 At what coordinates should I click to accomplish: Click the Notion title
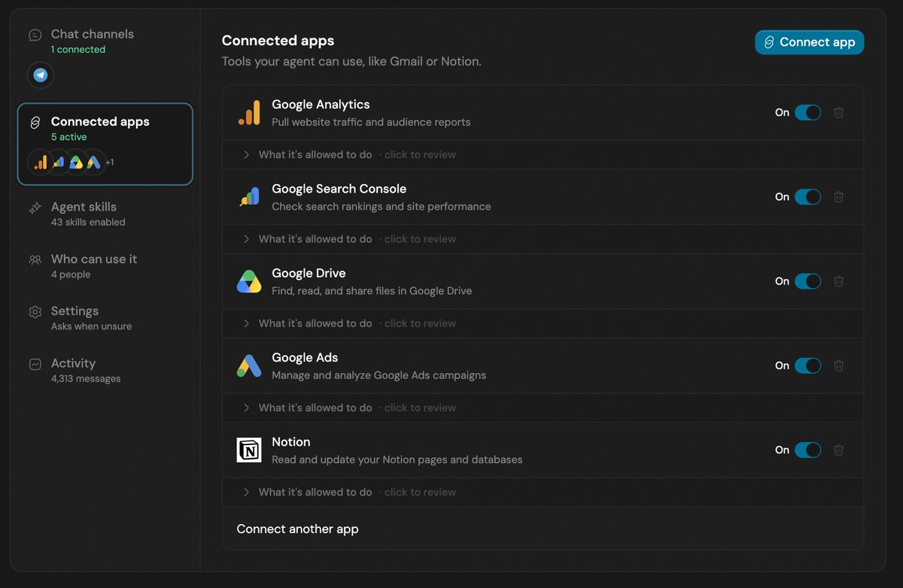[291, 441]
